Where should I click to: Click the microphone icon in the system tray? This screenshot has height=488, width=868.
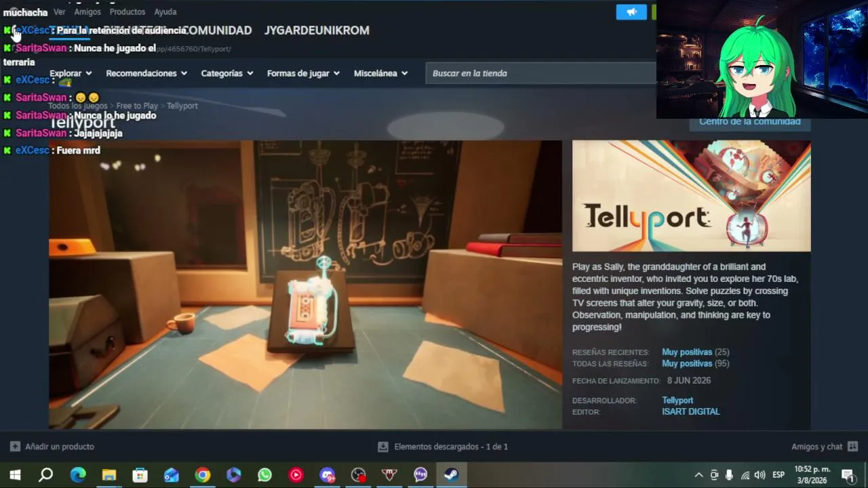point(730,475)
